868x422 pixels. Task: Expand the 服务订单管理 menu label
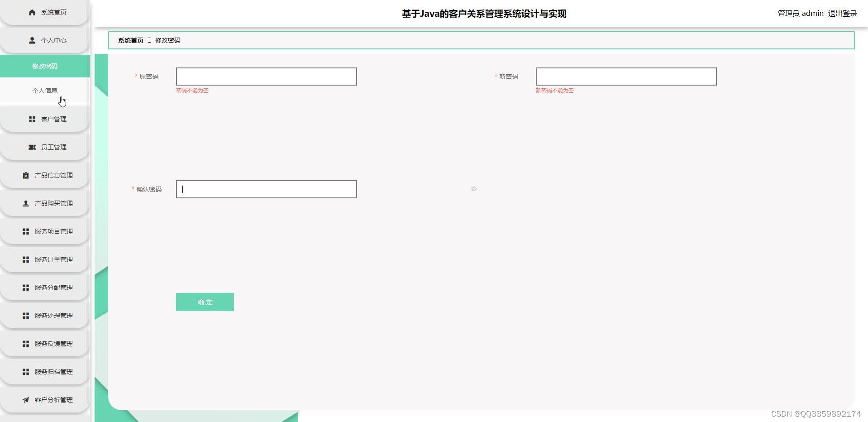point(54,259)
